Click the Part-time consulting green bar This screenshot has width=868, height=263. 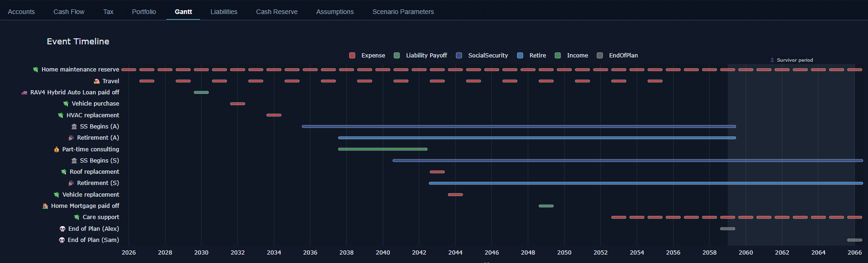383,149
